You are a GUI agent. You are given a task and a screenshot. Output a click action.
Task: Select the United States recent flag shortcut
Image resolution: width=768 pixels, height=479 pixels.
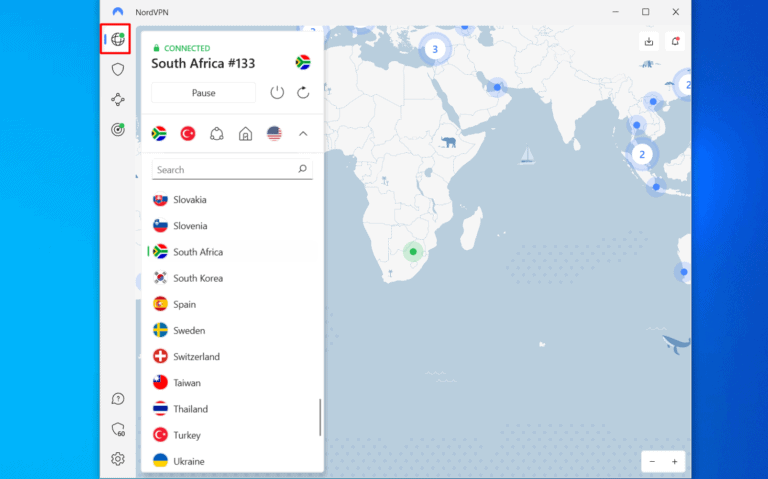coord(274,134)
